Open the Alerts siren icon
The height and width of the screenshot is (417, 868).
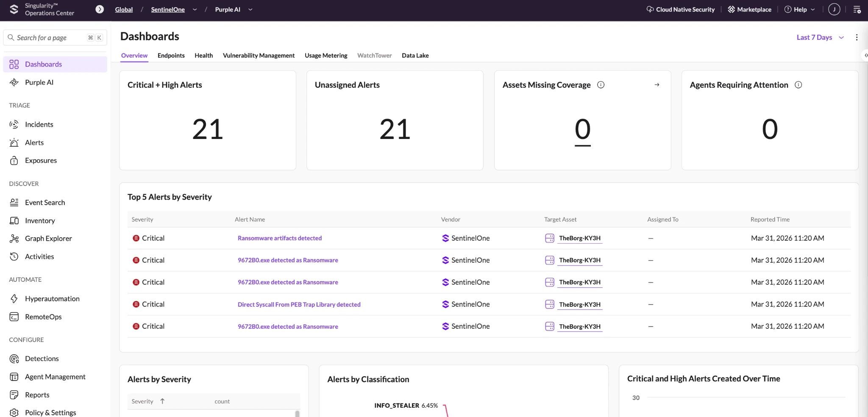click(14, 142)
